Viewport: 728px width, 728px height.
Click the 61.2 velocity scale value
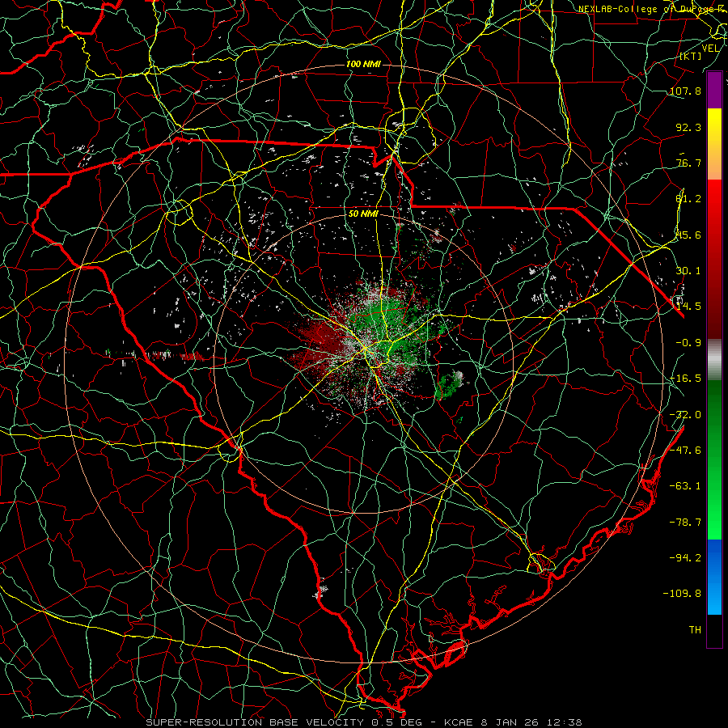point(688,199)
